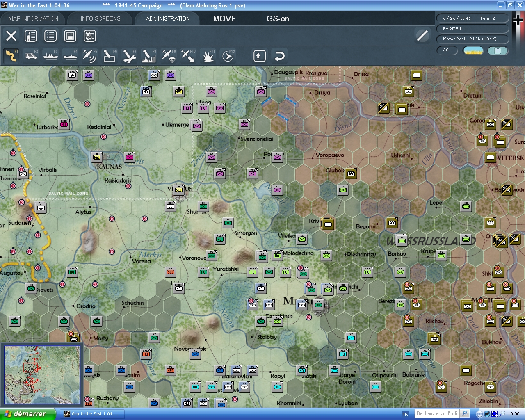Select the green infantry unit at Vileika
This screenshot has width=525, height=420.
(x=302, y=239)
